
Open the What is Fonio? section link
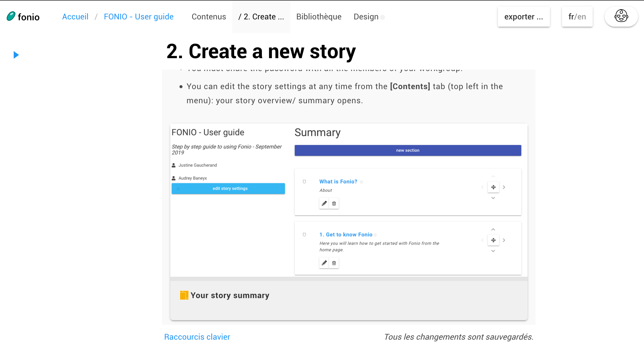(x=338, y=182)
